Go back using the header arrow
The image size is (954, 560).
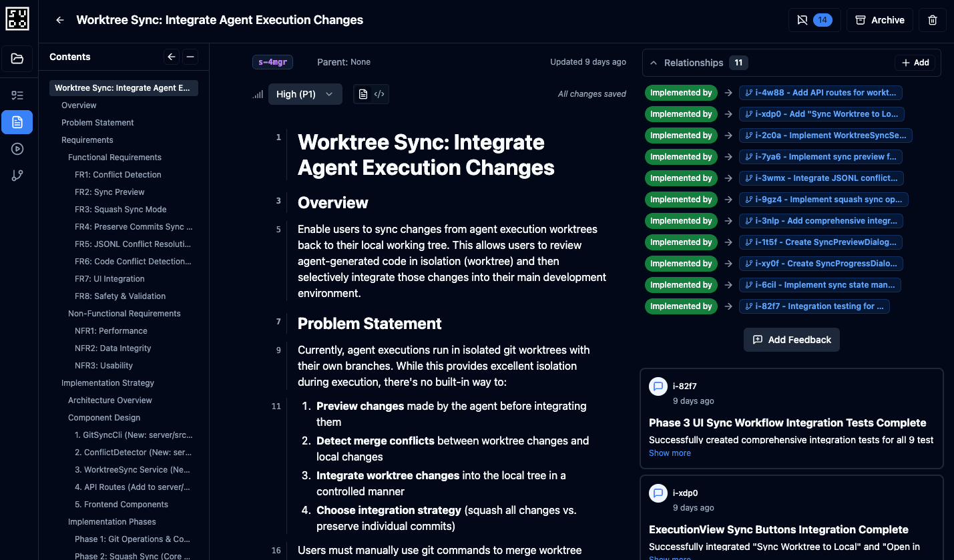coord(60,20)
